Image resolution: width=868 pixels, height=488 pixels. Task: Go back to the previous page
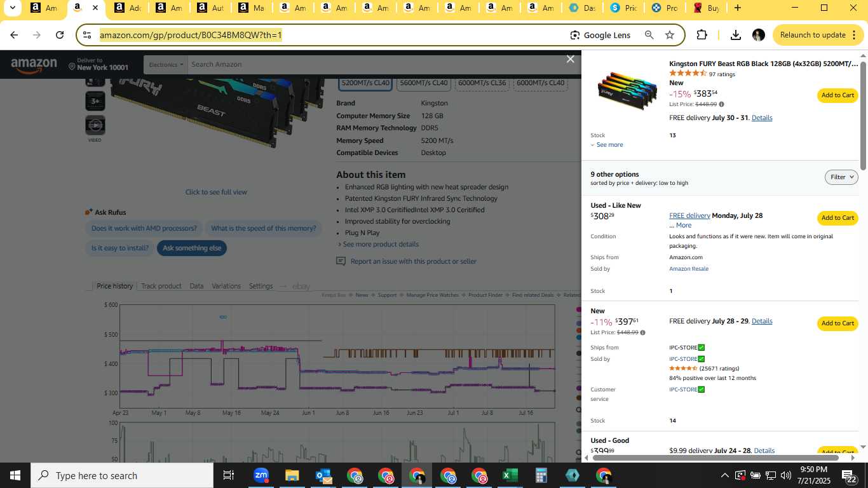coord(14,35)
